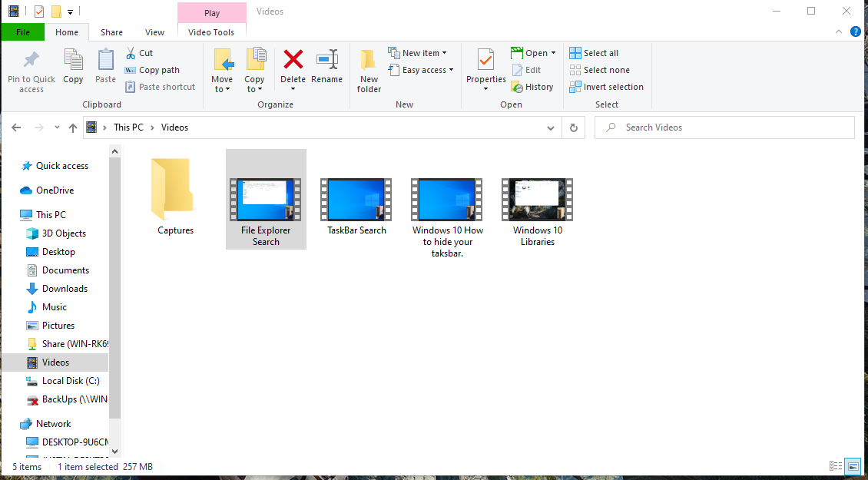Open the recent locations dropdown
The image size is (868, 480).
(x=57, y=128)
